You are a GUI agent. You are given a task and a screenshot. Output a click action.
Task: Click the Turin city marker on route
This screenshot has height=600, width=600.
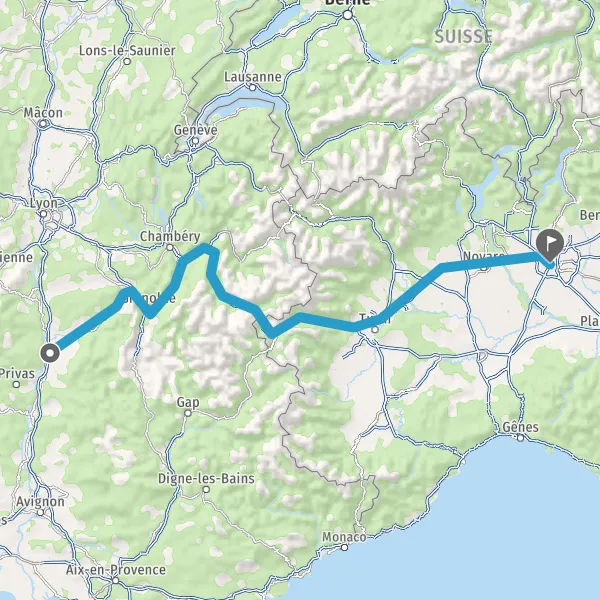point(375,329)
